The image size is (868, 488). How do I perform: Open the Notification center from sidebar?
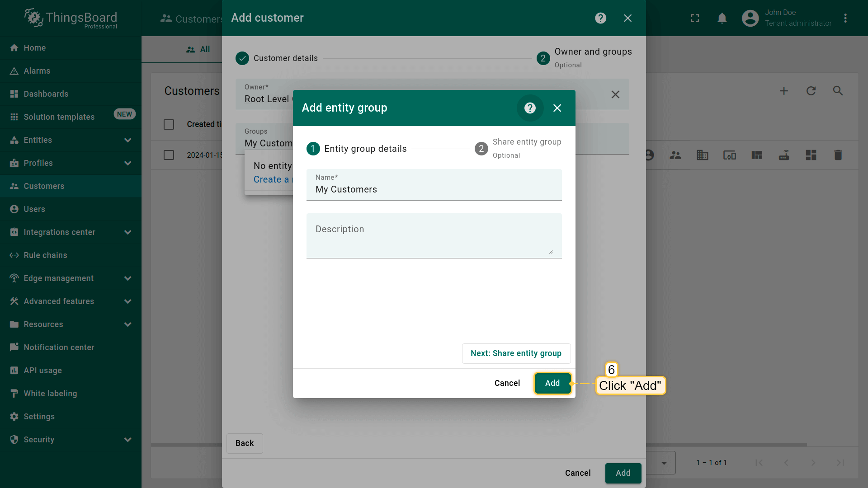(x=59, y=347)
